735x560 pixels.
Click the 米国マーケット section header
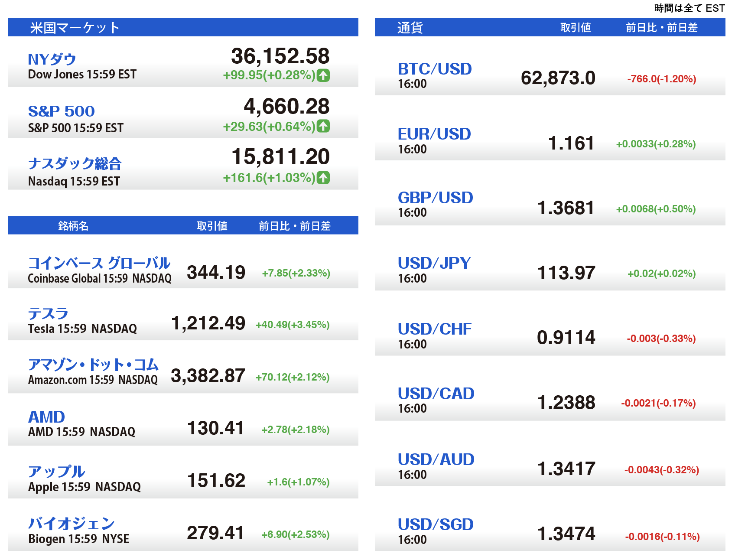pyautogui.click(x=75, y=28)
